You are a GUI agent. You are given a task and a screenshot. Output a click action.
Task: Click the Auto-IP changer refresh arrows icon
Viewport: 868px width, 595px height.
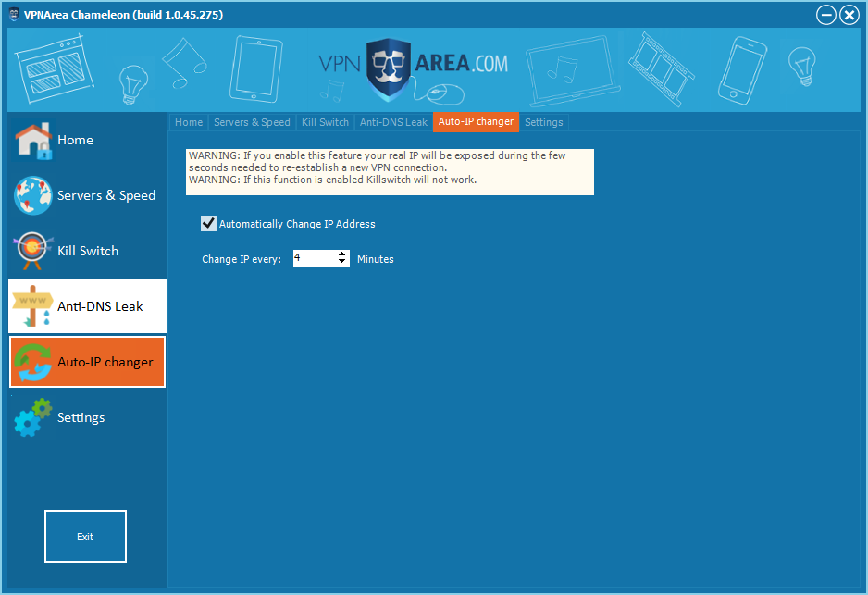[33, 362]
